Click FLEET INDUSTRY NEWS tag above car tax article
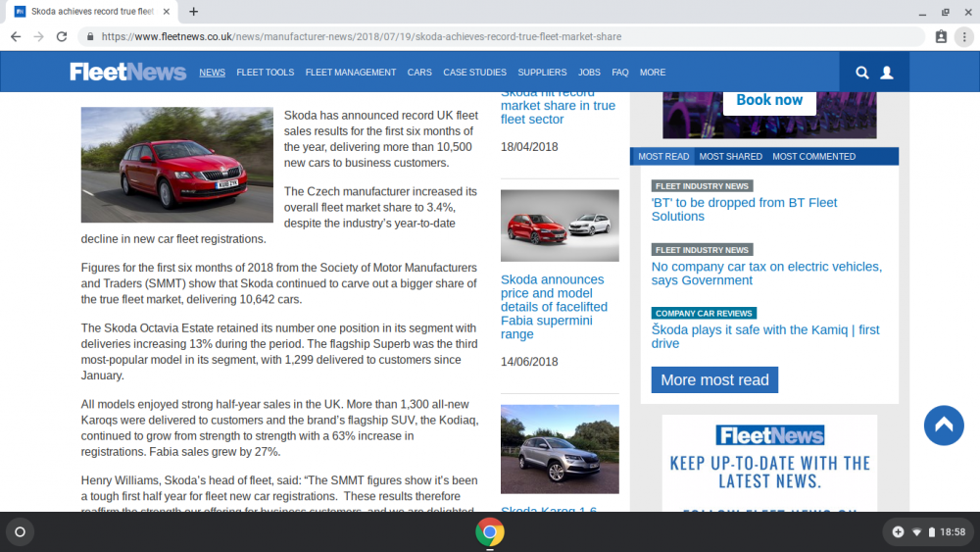 click(x=702, y=250)
